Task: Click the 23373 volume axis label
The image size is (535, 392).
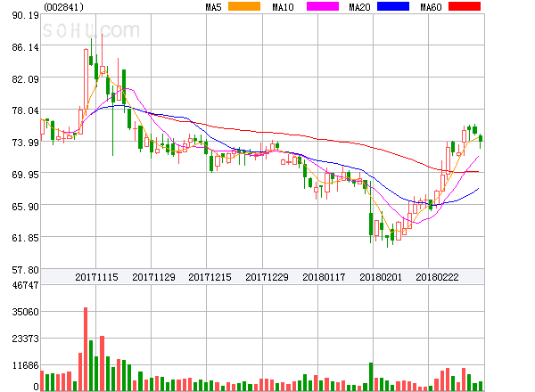Action: (x=26, y=339)
